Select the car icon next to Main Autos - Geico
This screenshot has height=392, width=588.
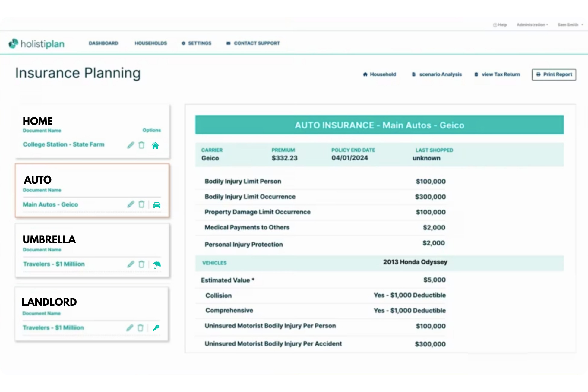[x=156, y=205]
